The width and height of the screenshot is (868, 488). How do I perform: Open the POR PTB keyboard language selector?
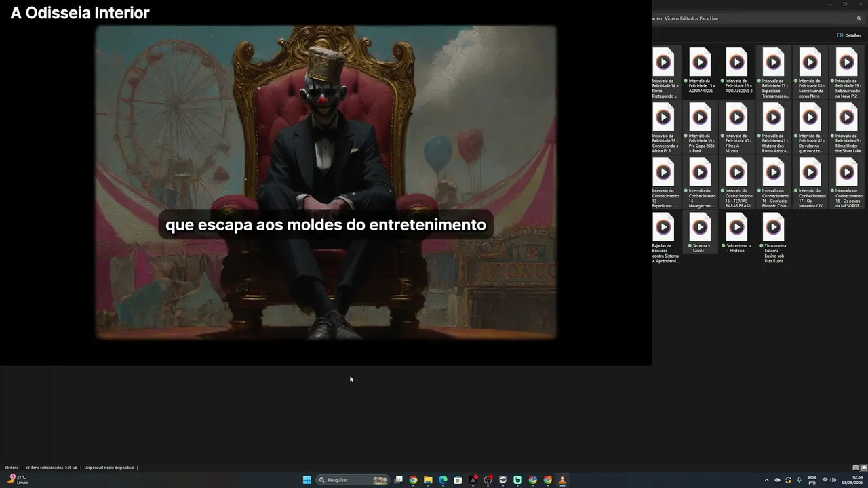pos(812,480)
